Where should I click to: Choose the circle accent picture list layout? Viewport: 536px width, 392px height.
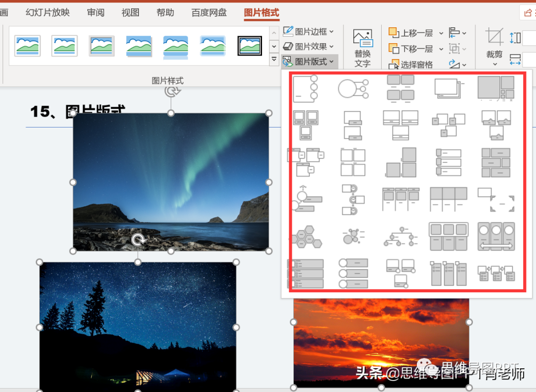(x=353, y=273)
